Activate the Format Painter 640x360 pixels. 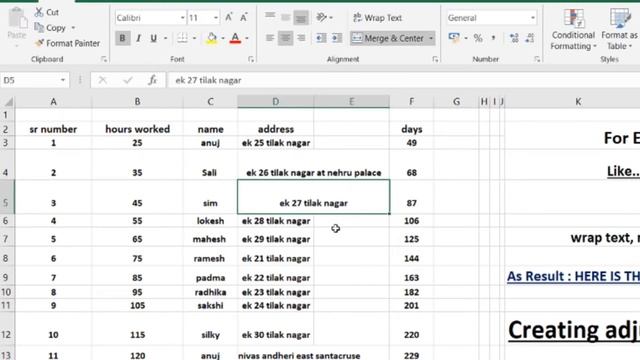68,43
